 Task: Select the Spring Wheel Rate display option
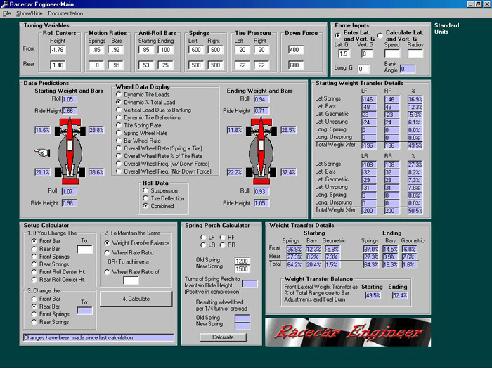click(x=118, y=133)
